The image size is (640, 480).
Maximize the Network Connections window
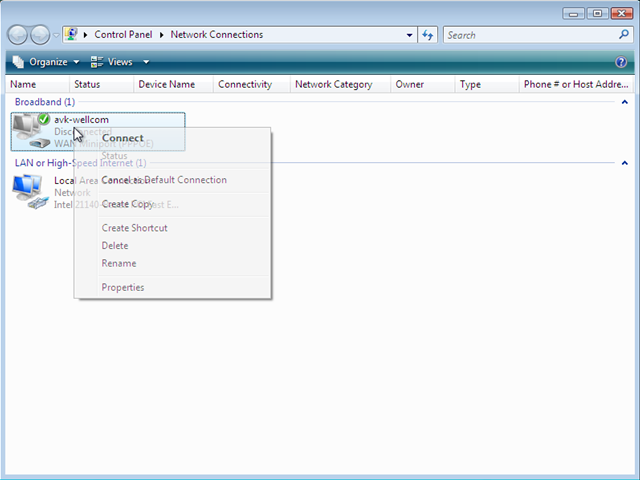click(x=597, y=13)
